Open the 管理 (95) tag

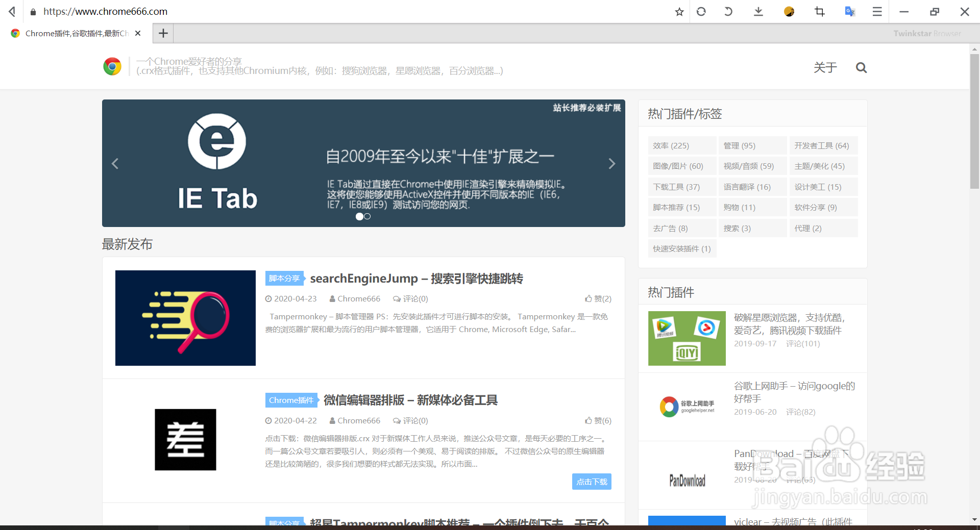pos(752,145)
